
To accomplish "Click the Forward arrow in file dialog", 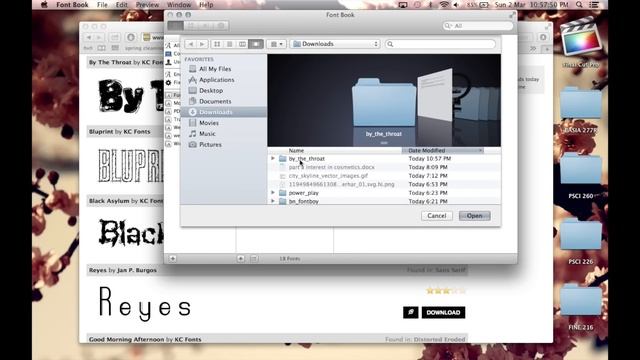I will (202, 44).
